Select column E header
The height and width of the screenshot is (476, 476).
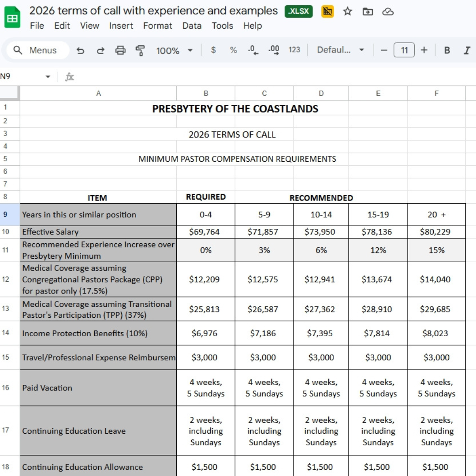378,93
